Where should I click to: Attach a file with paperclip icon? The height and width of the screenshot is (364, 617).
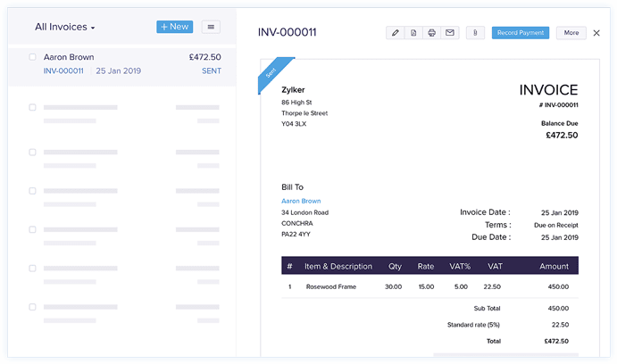[x=475, y=33]
